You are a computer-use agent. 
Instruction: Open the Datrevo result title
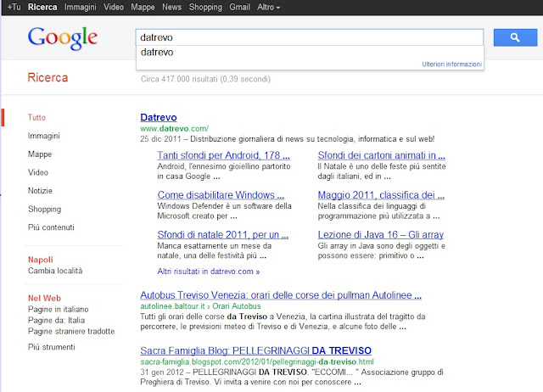click(159, 117)
